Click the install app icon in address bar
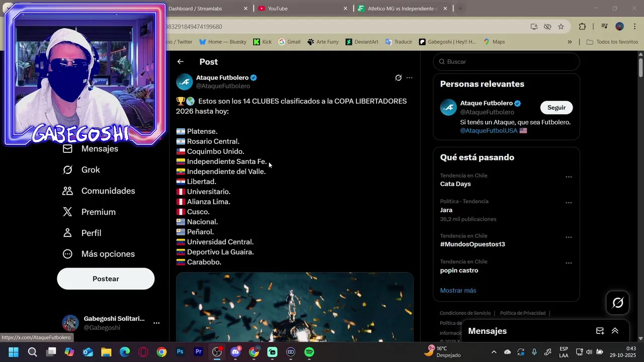The width and height of the screenshot is (644, 362). coord(534,27)
